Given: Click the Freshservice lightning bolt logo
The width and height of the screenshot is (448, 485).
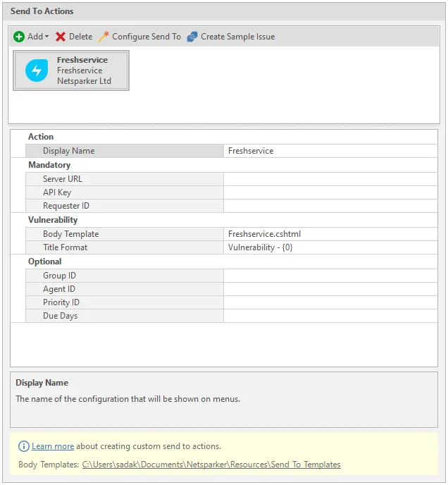Looking at the screenshot, I should pos(37,70).
